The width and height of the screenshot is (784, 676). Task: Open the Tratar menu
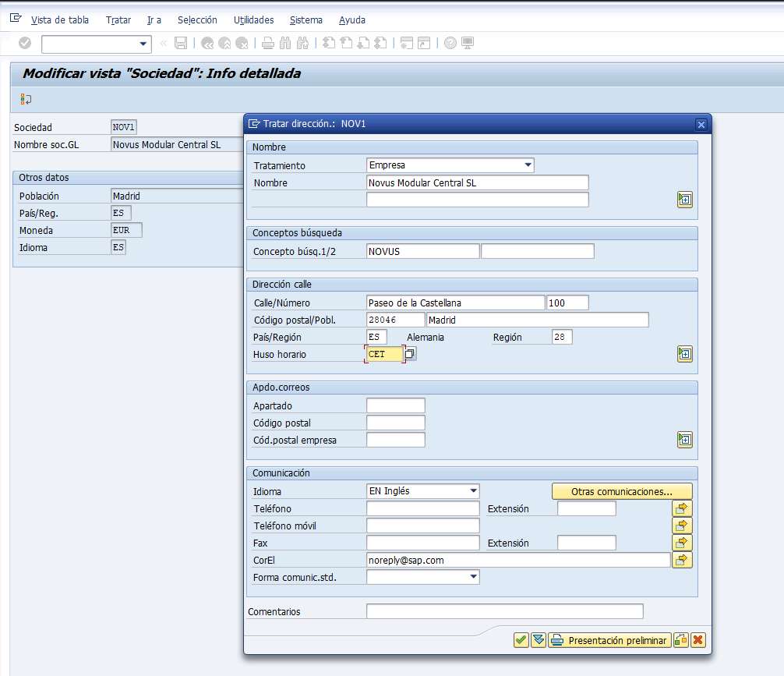click(x=118, y=20)
